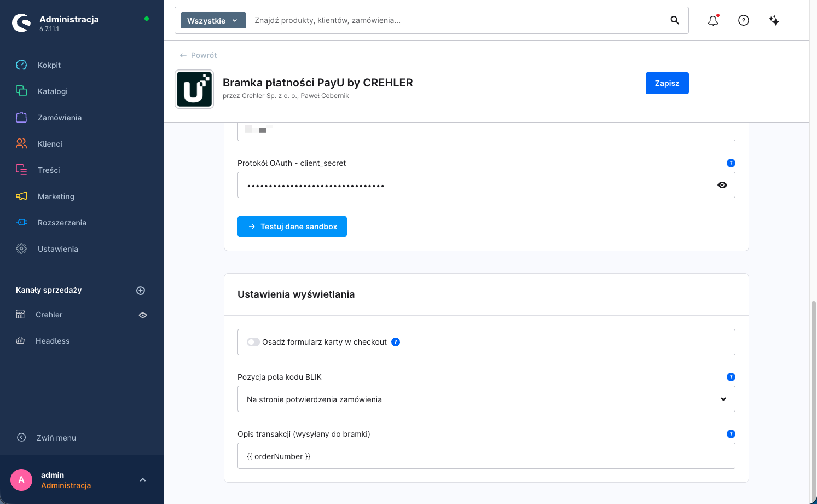Open the Crehler sales channel
Viewport: 817px width, 504px height.
49,315
